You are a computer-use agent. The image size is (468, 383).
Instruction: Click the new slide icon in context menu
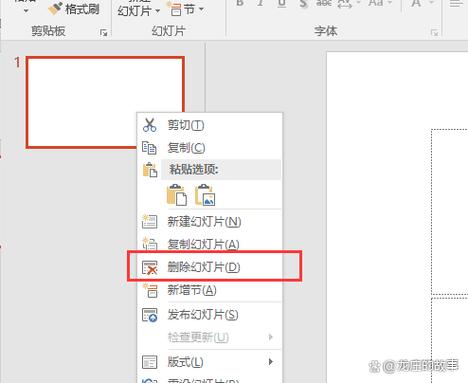(149, 222)
